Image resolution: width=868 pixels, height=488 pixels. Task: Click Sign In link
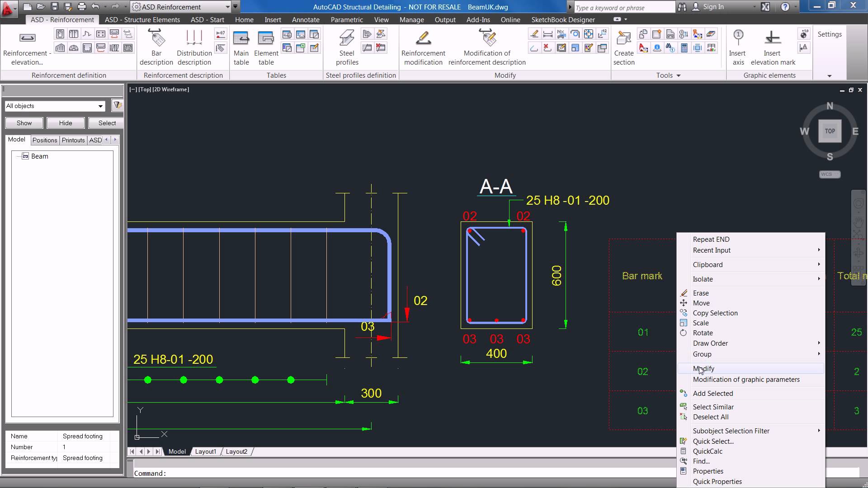[x=713, y=7]
